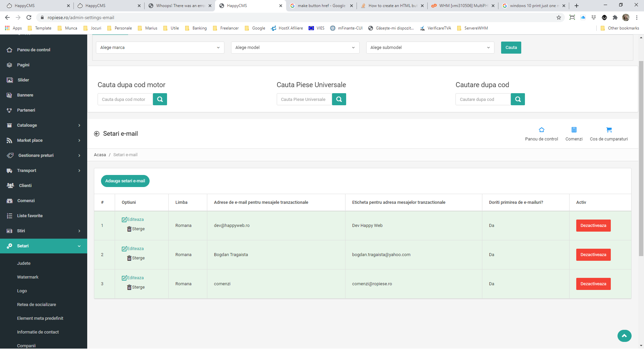This screenshot has height=362, width=644.
Task: Expand the Gestionare preturi sidebar menu
Action: (44, 156)
